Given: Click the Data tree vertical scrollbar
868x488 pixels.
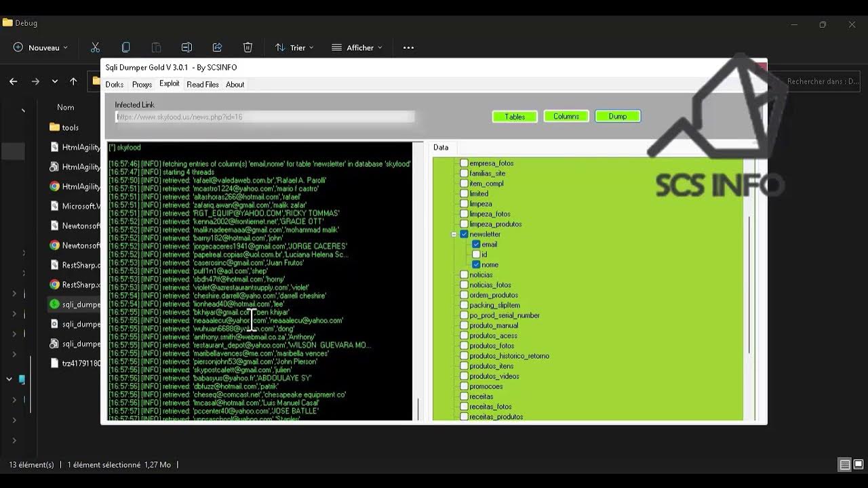Looking at the screenshot, I should [749, 285].
